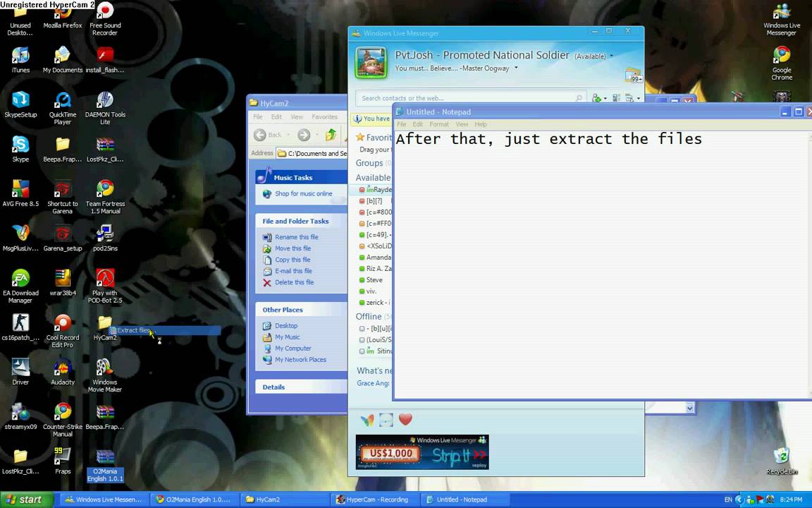Open the My Documents desktop icon
The width and height of the screenshot is (812, 508).
(x=63, y=59)
